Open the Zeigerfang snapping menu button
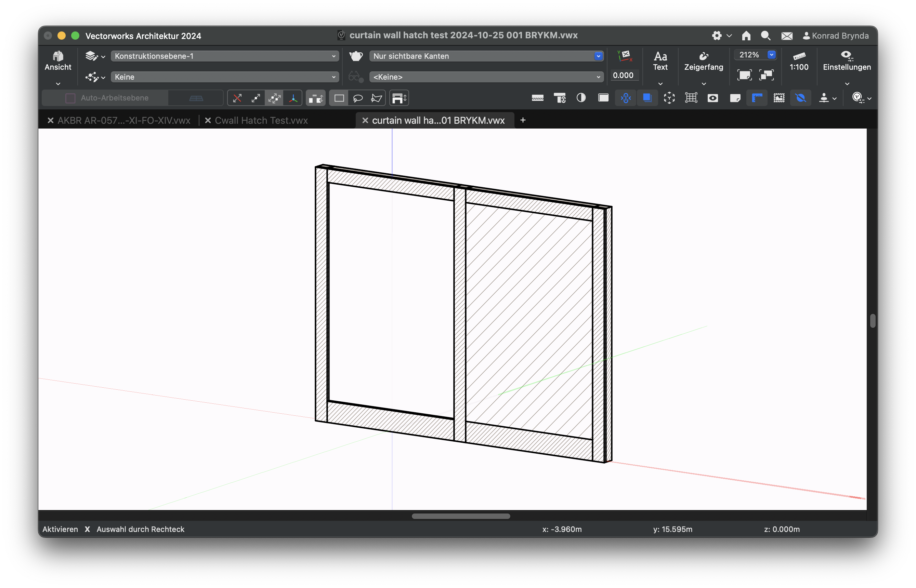 [703, 61]
